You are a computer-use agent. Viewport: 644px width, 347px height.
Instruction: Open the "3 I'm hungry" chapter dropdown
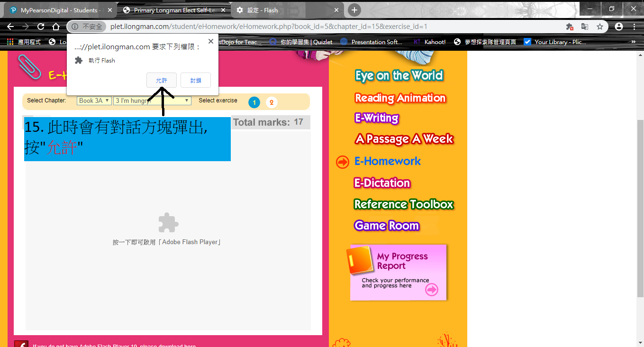pos(152,100)
